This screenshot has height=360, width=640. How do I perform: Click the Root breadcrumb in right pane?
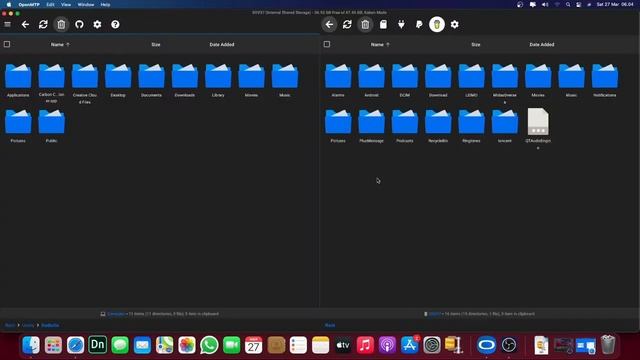point(330,325)
